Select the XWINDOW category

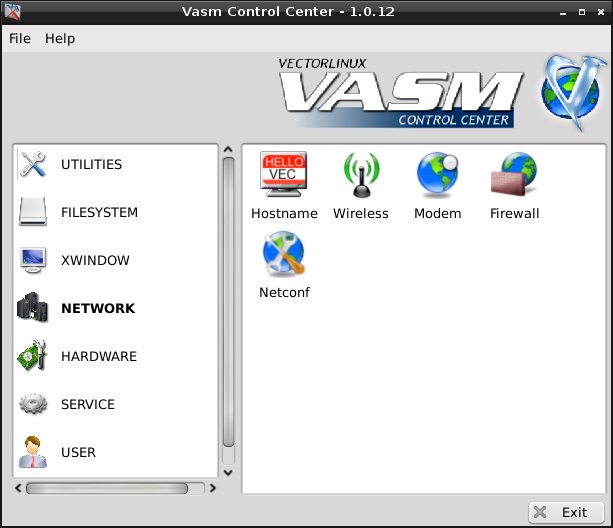coord(95,260)
